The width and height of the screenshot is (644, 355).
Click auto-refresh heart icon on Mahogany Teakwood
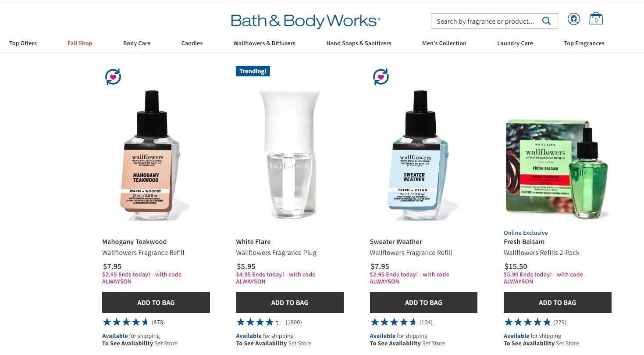113,77
